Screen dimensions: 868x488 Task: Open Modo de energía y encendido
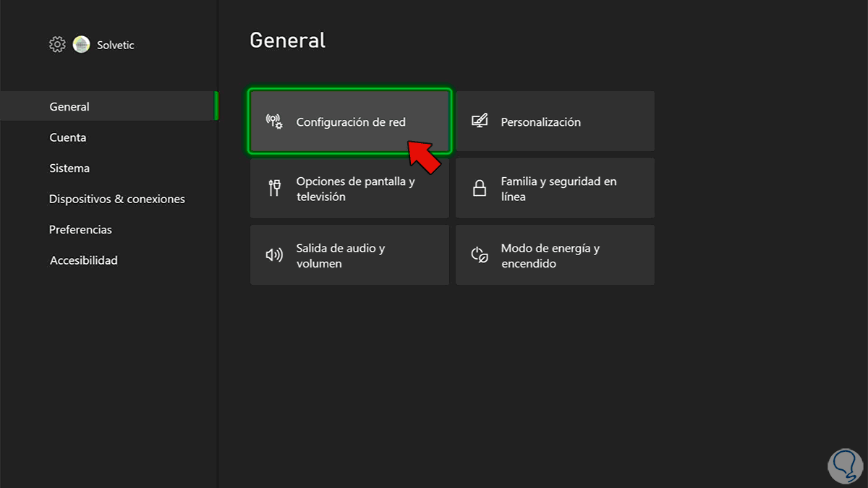pyautogui.click(x=555, y=255)
